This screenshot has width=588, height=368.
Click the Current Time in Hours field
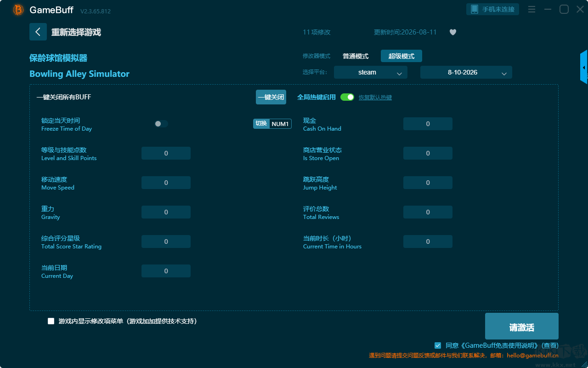(x=428, y=241)
